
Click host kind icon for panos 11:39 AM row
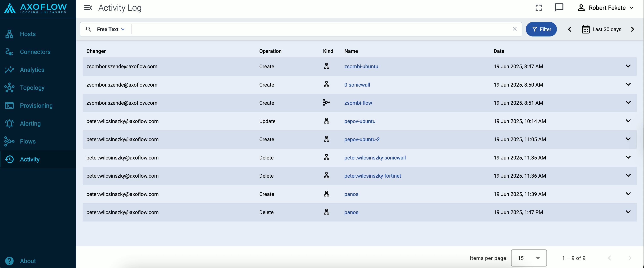326,194
